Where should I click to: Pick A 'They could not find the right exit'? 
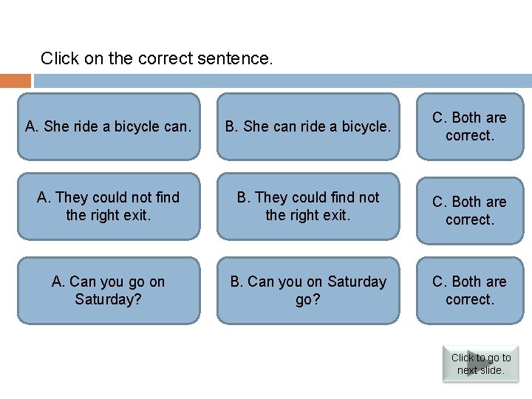109,206
